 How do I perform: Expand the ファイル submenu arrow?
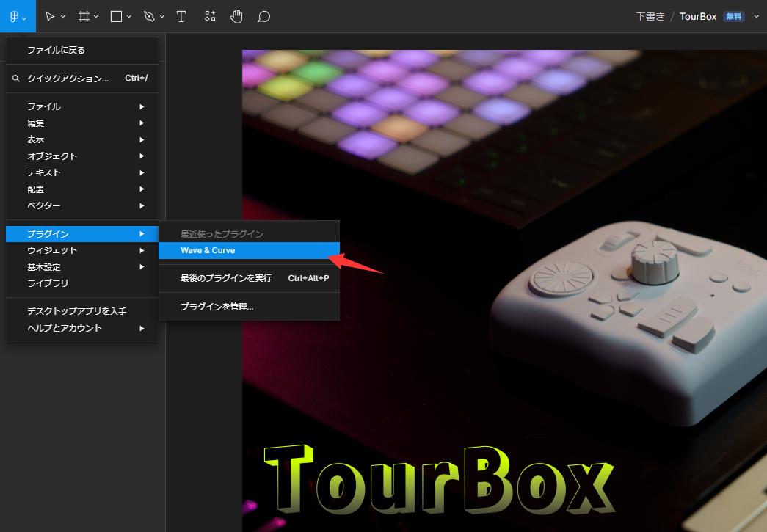(142, 106)
